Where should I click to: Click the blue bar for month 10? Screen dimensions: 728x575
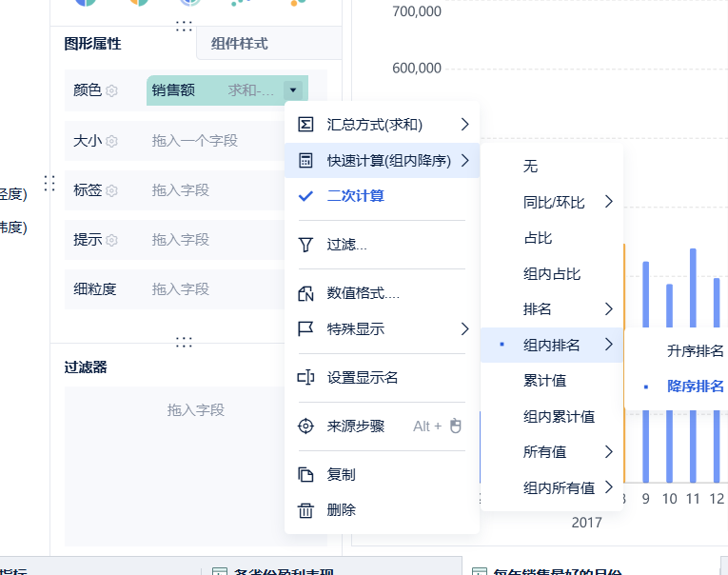[x=669, y=306]
